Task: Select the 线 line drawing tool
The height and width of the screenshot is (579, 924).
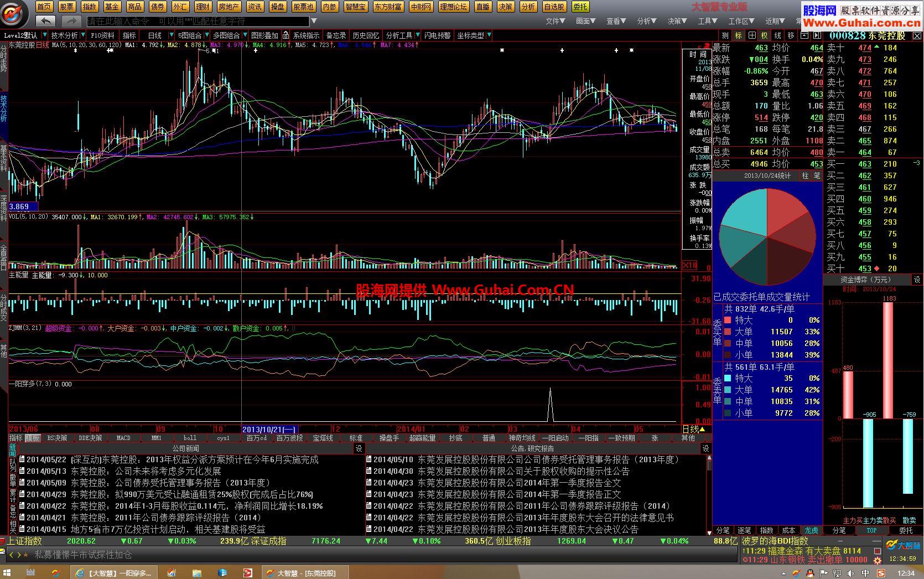Action: 777,35
